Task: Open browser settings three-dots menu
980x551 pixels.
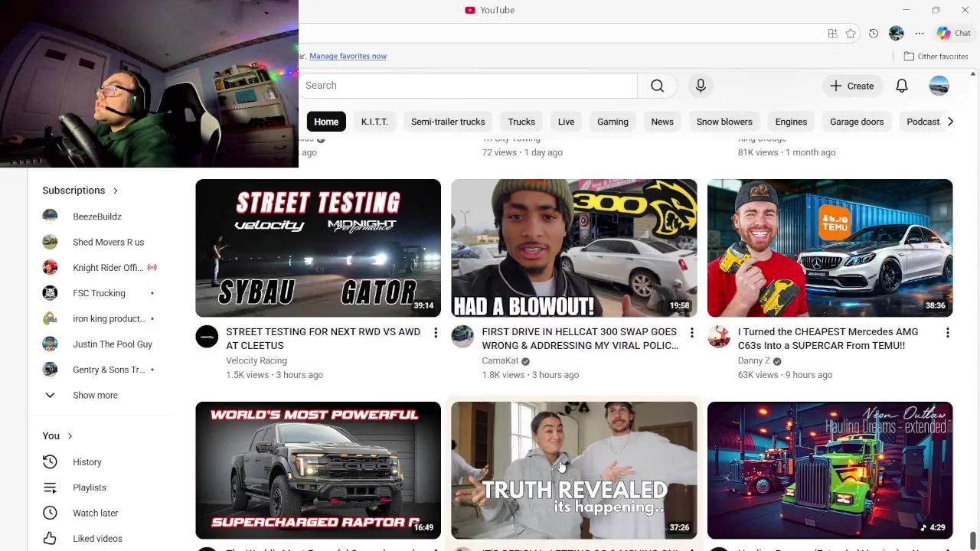Action: coord(920,34)
